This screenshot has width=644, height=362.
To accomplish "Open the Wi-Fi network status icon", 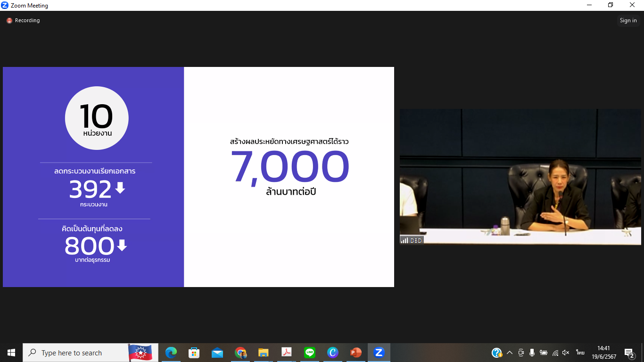I will 555,353.
